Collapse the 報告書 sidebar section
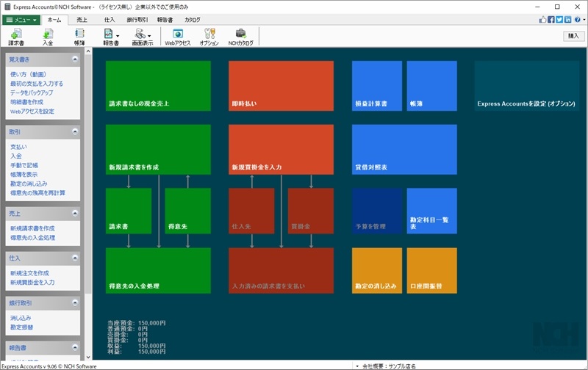Image resolution: width=588 pixels, height=370 pixels. [x=75, y=347]
